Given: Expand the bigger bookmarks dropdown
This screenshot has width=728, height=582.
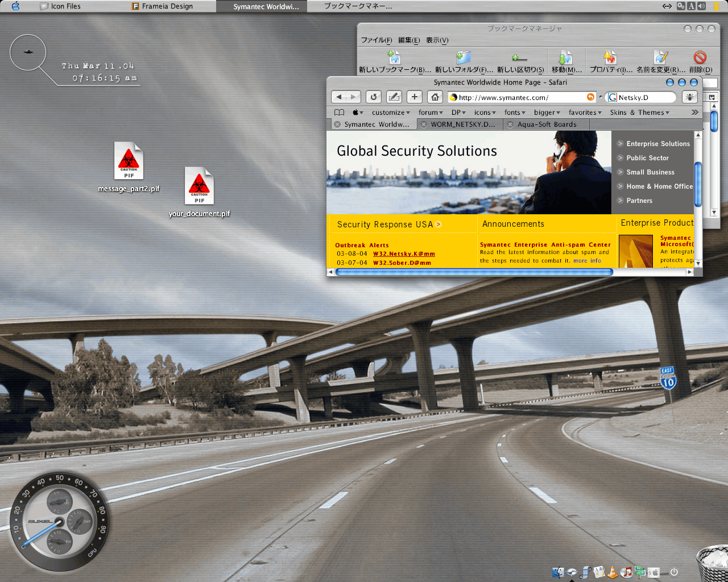Looking at the screenshot, I should click(x=547, y=113).
